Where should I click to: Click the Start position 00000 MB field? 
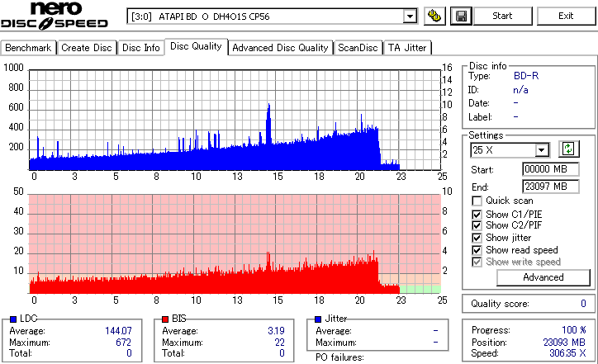click(550, 169)
